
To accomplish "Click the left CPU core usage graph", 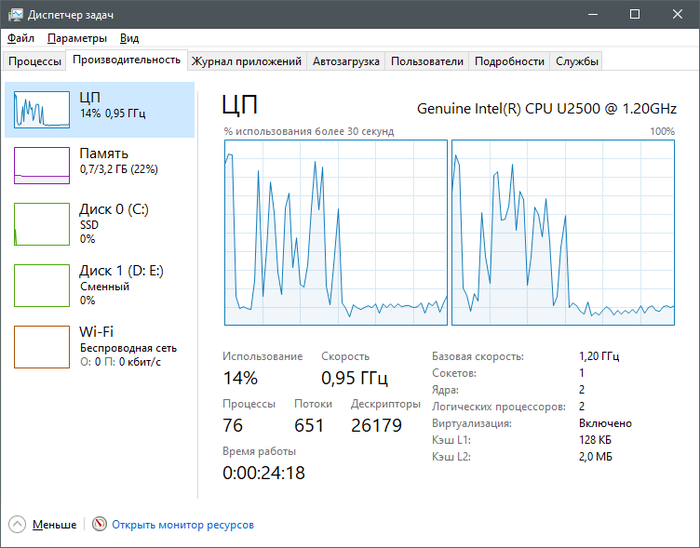I will [x=335, y=232].
